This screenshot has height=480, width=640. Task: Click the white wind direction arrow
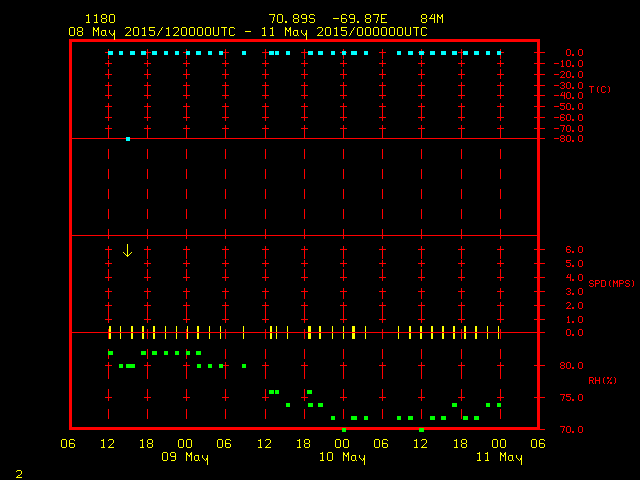coord(127,250)
